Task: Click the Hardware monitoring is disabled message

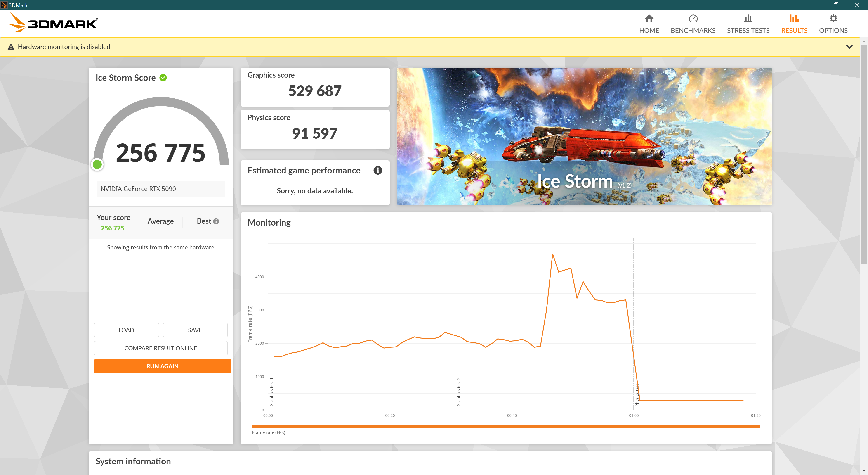Action: 64,47
